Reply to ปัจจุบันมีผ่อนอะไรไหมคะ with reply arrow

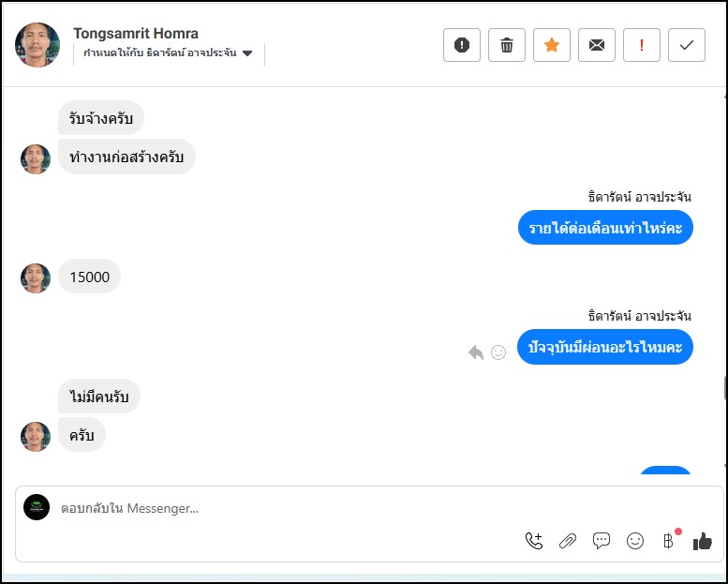point(476,352)
